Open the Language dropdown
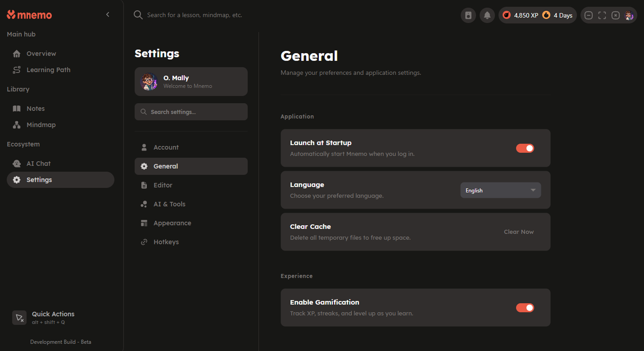 (500, 191)
